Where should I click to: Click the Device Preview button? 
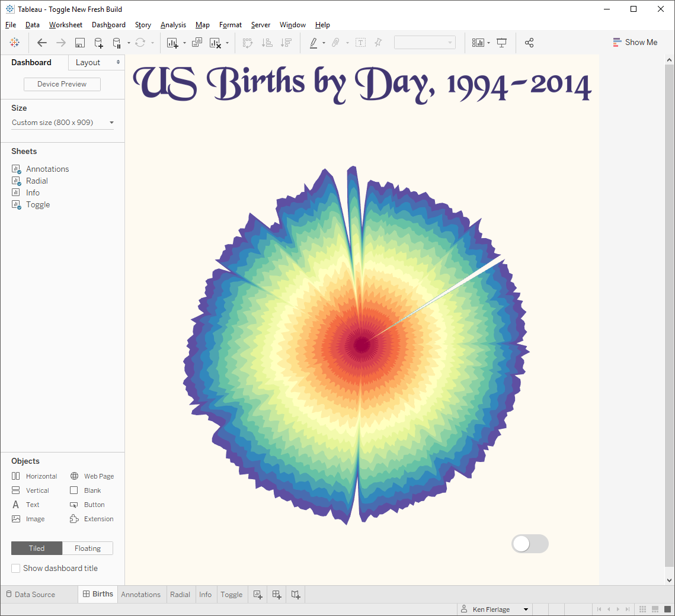[x=62, y=84]
